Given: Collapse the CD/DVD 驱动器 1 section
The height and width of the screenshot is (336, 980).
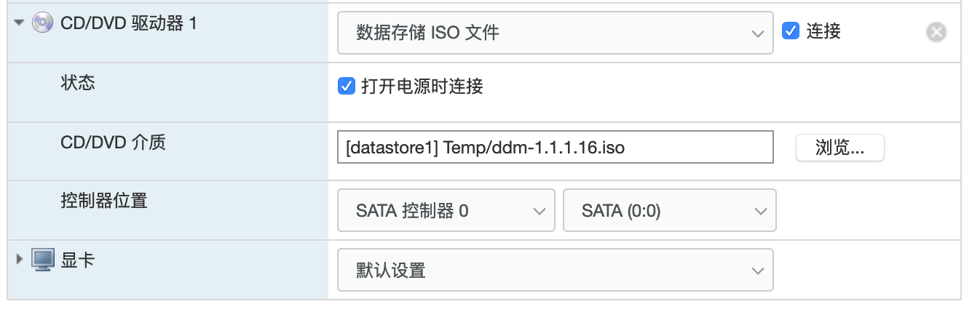Looking at the screenshot, I should pos(19,23).
